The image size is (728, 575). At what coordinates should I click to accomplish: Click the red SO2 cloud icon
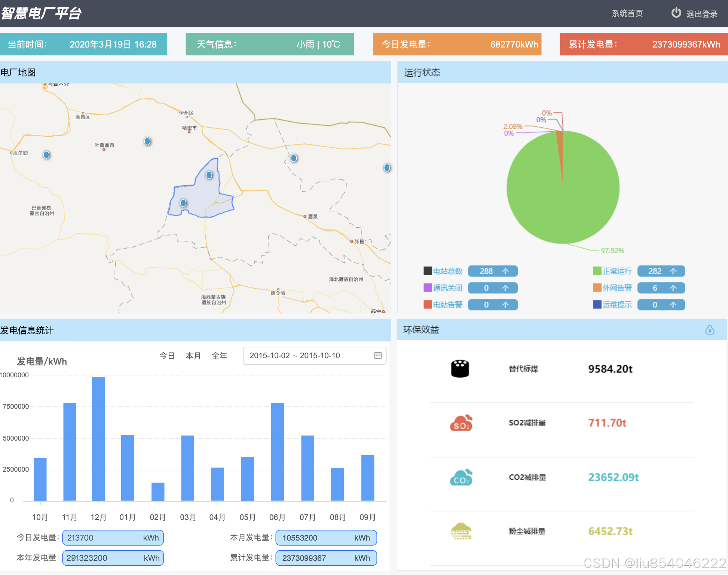[x=461, y=423]
